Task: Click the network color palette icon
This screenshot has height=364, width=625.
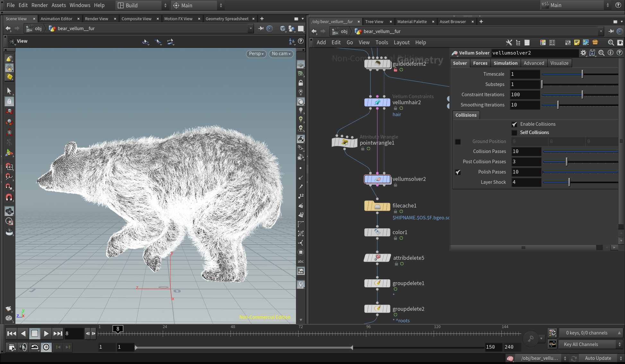Action: pyautogui.click(x=543, y=42)
